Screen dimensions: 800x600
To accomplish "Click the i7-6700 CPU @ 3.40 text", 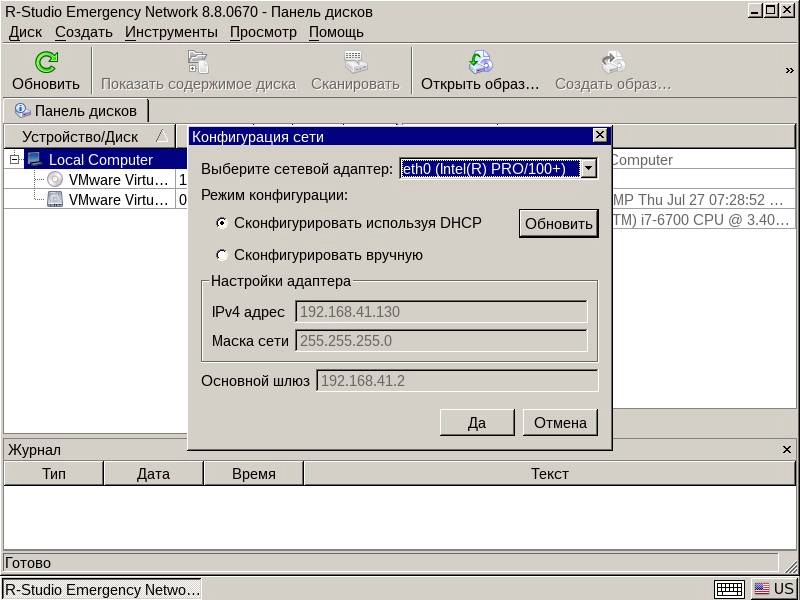I will (714, 219).
